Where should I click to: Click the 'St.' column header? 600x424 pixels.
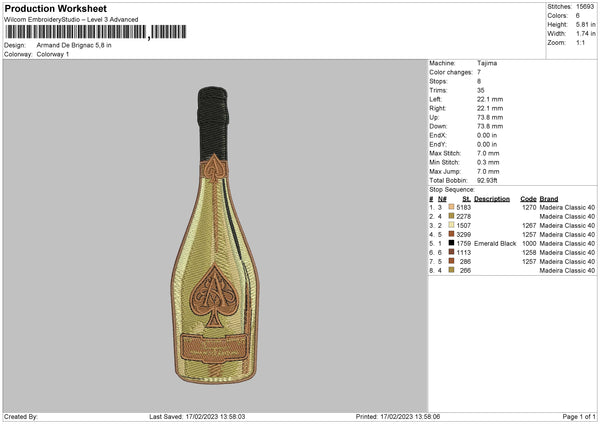point(466,199)
